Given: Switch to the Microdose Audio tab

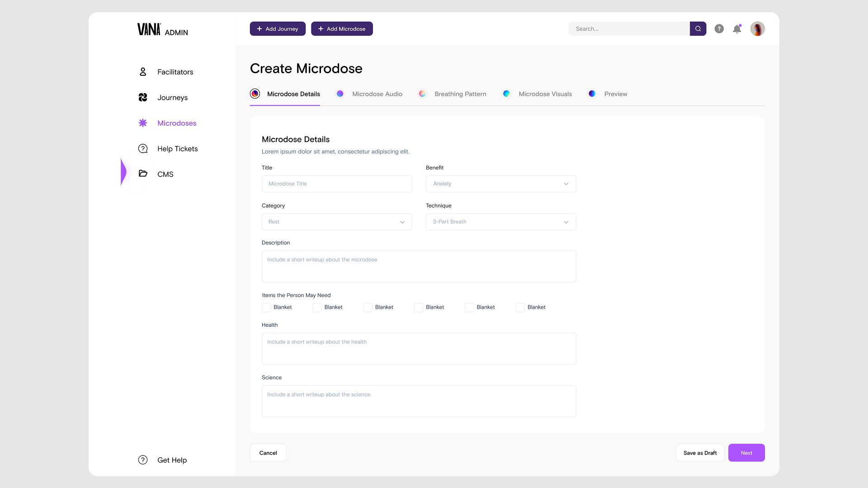Looking at the screenshot, I should click(x=377, y=94).
